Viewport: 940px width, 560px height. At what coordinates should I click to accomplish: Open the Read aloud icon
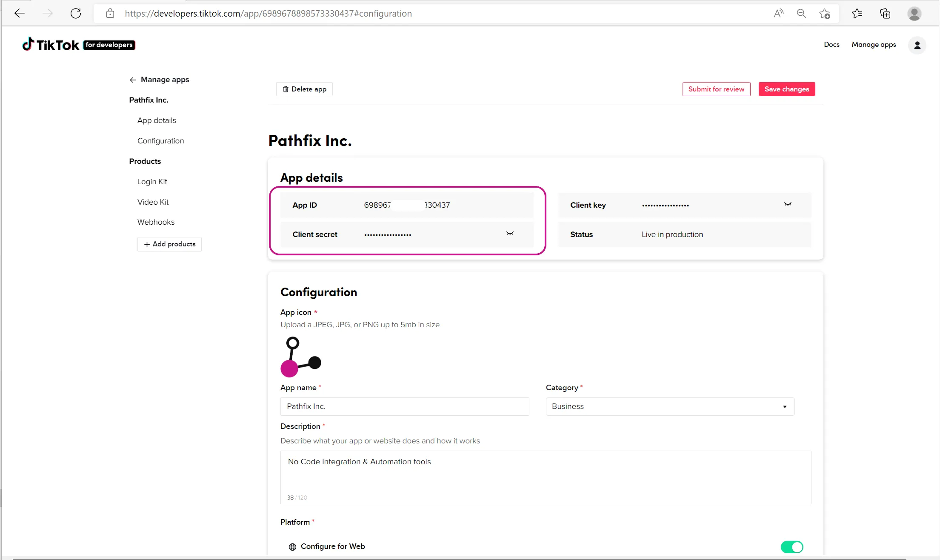778,13
